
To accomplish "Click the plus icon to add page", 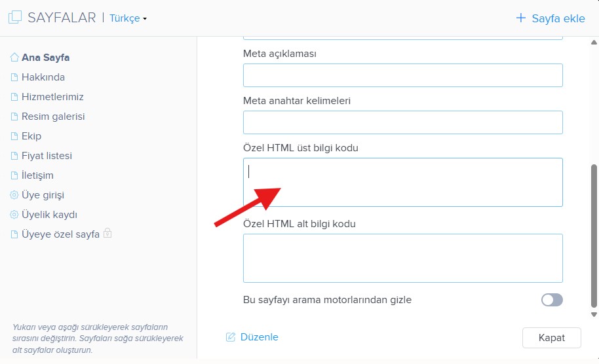I will 521,18.
